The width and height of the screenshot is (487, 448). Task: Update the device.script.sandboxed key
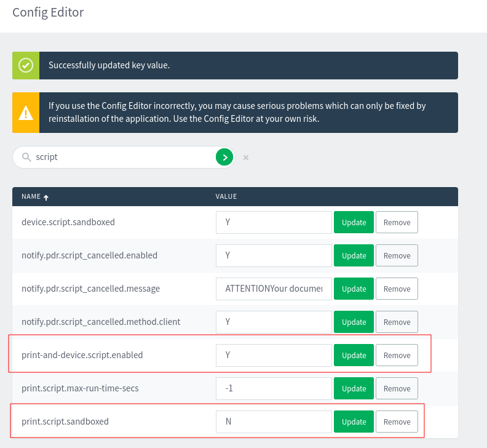(x=354, y=223)
